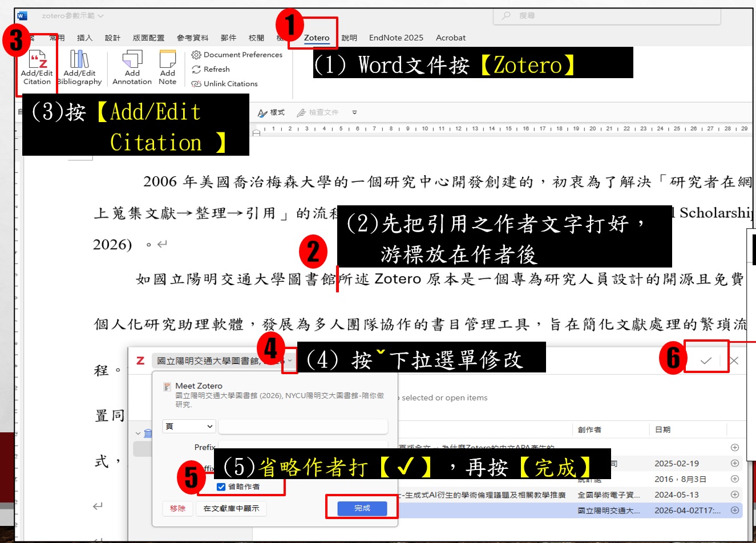This screenshot has width=756, height=543.
Task: Click the Meet Zotero item document icon
Action: click(167, 387)
